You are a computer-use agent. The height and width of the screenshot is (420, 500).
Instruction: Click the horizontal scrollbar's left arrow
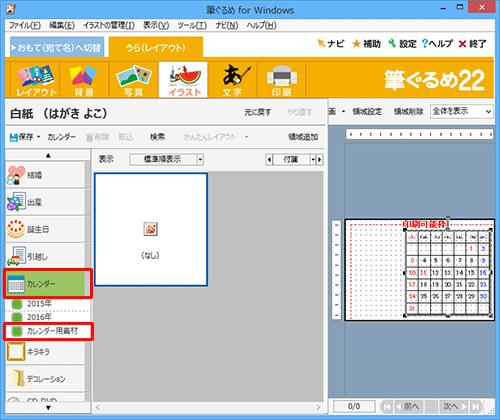tap(98, 407)
